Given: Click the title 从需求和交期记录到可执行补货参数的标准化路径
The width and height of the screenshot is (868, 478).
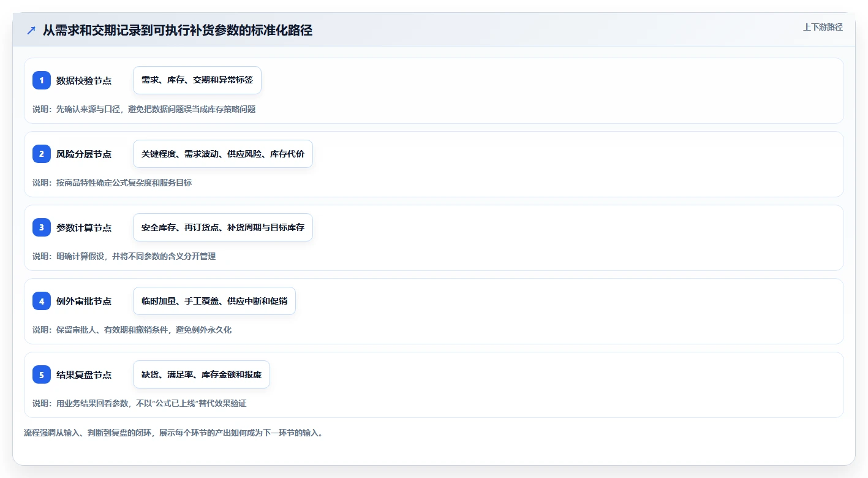Looking at the screenshot, I should (178, 30).
